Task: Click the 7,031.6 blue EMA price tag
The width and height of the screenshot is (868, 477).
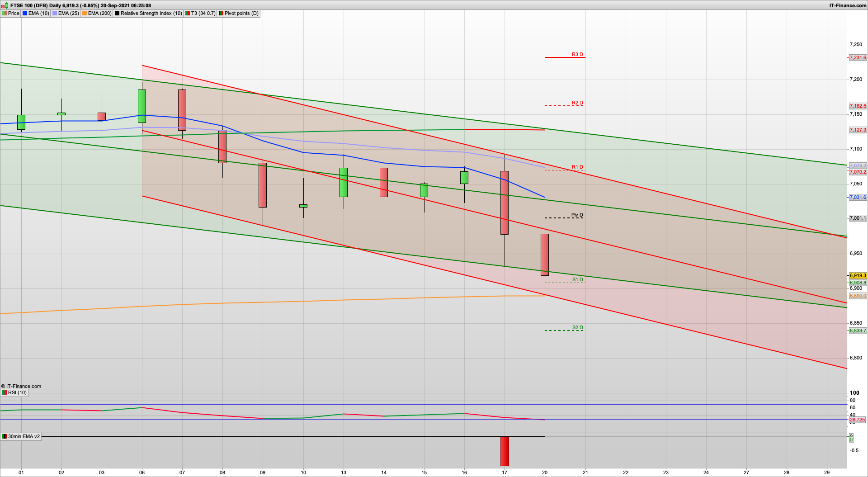Action: (858, 198)
